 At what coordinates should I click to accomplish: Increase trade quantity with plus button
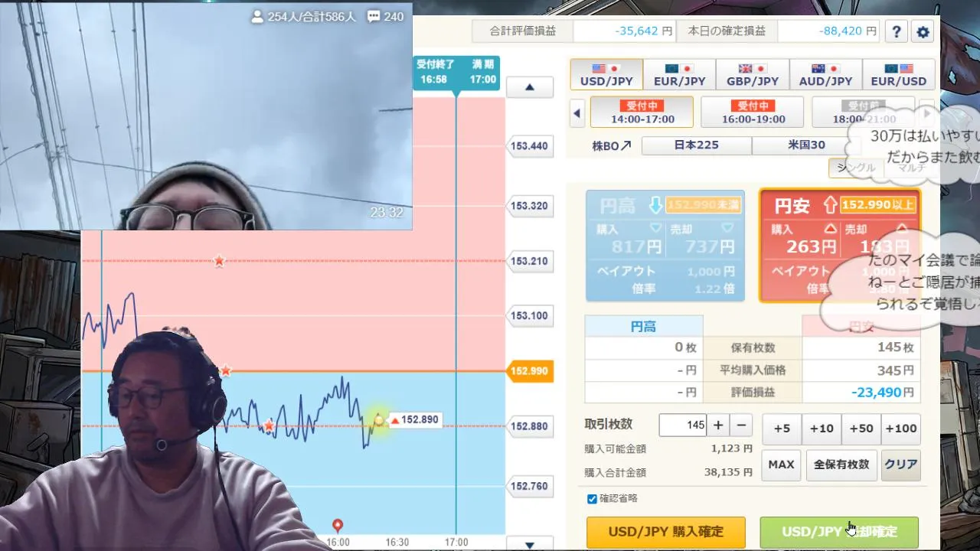(718, 425)
